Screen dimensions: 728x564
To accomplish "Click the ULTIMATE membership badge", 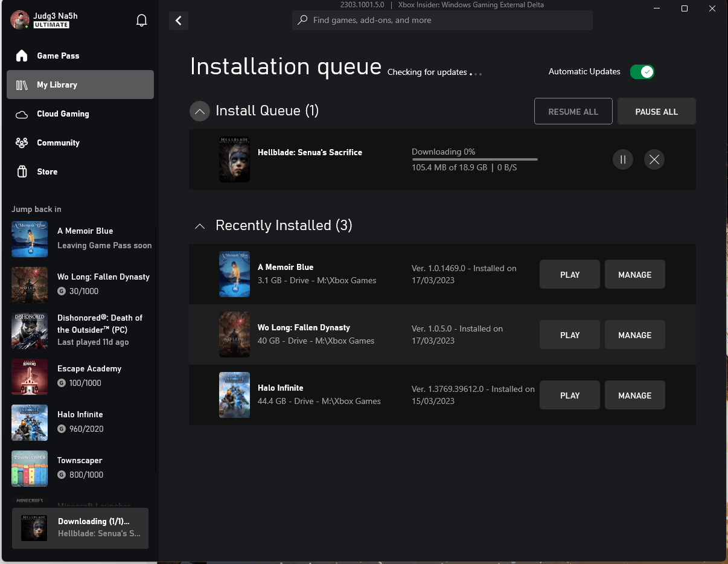I will pyautogui.click(x=51, y=25).
